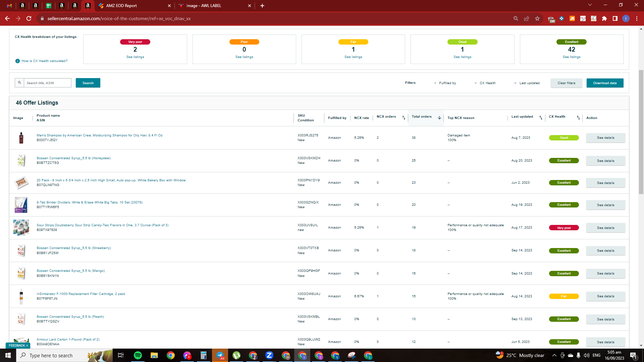Screen dimensions: 644x362
Task: Open Sour Strips Doubleberry candy listing
Action: click(103, 225)
